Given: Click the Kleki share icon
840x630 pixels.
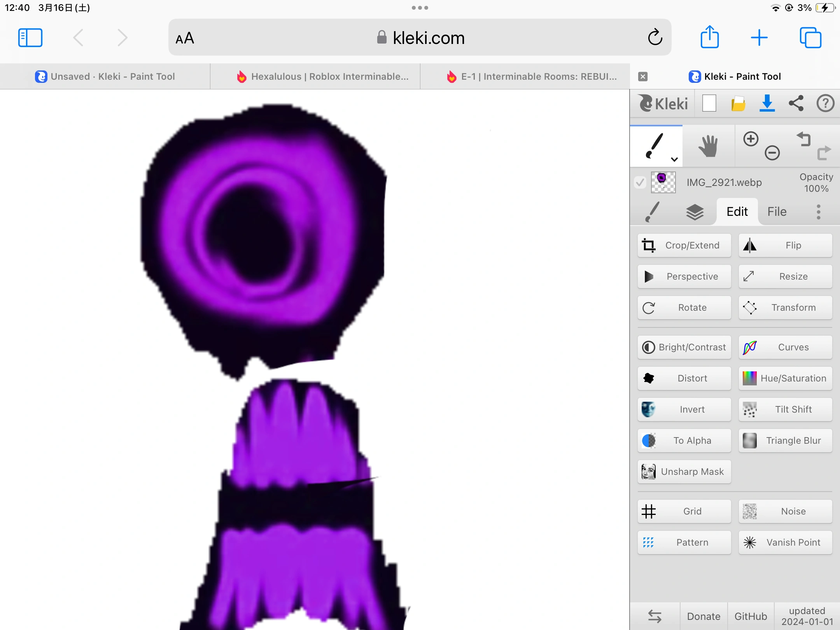Looking at the screenshot, I should [x=796, y=103].
